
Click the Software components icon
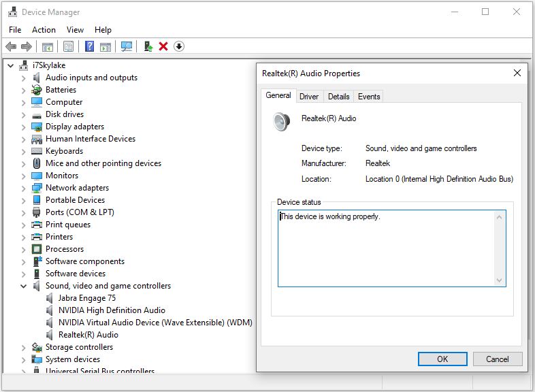(x=37, y=261)
